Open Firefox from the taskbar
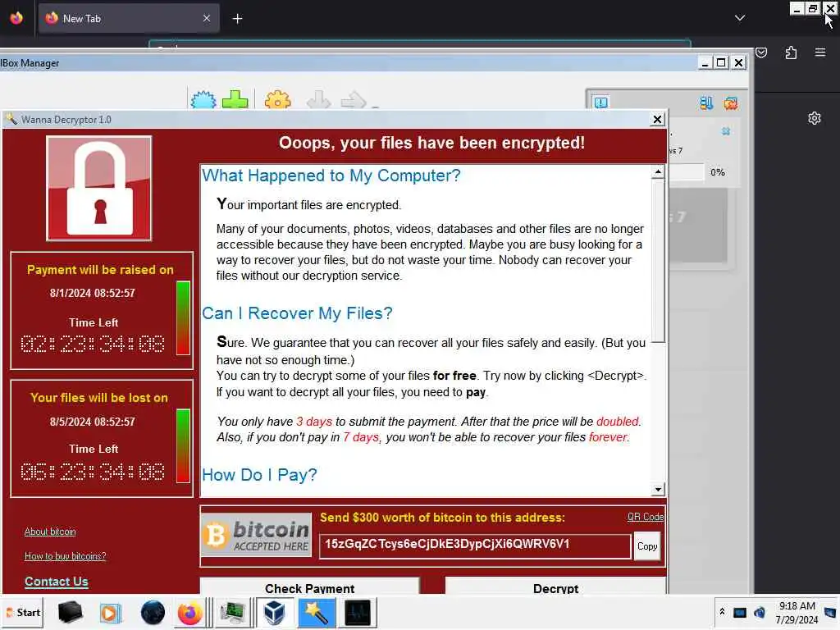Screen dimensions: 840x630 click(190, 613)
